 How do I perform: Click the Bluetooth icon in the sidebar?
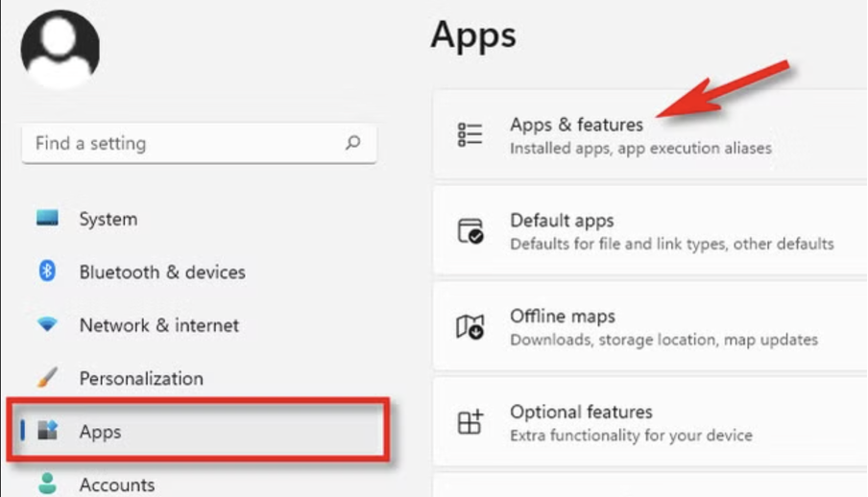(47, 272)
